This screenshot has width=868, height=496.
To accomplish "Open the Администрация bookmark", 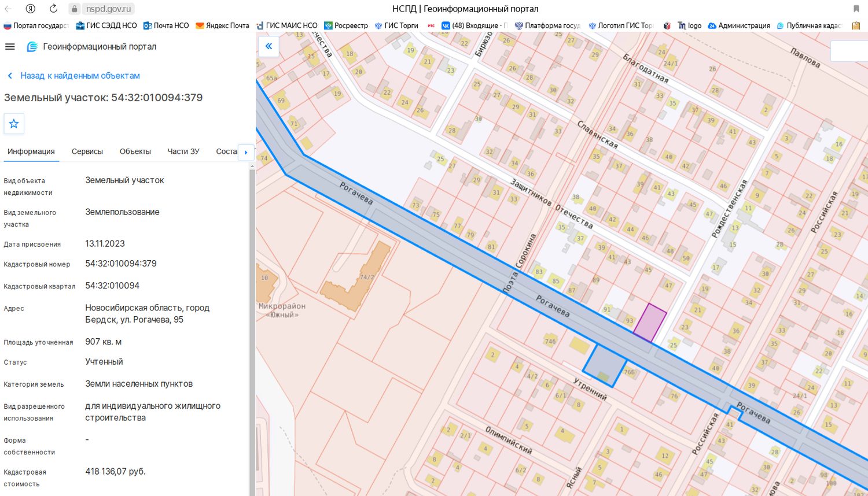I will 739,25.
